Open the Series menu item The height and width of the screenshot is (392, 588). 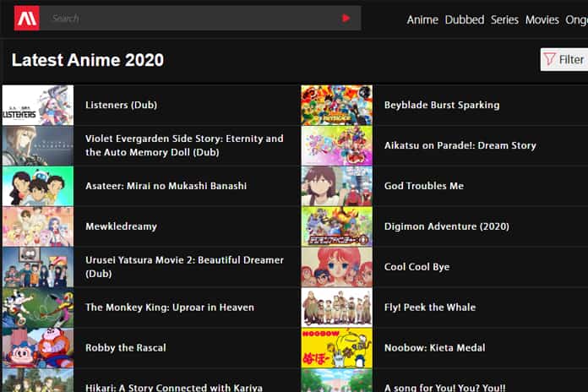[504, 19]
